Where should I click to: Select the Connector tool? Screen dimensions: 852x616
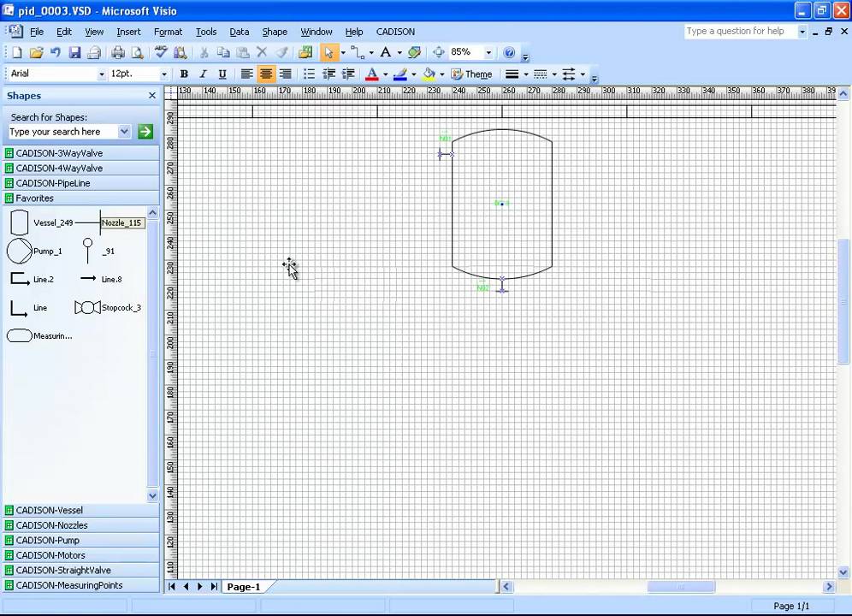tap(358, 53)
